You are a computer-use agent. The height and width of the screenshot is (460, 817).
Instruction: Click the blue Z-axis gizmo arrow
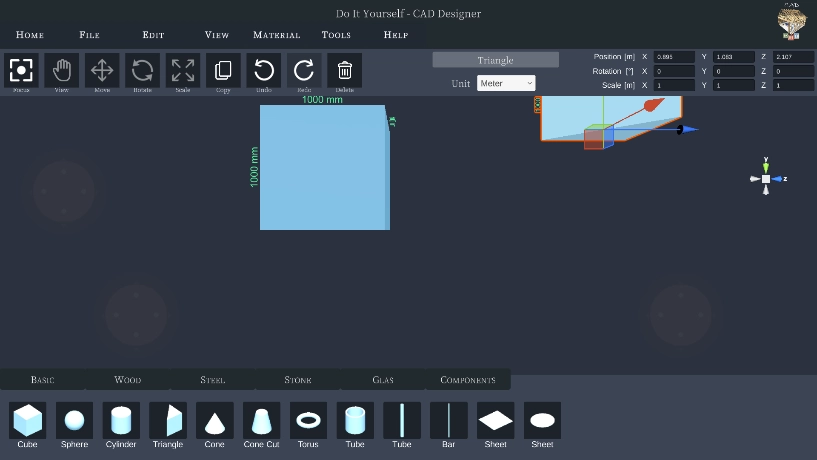(688, 129)
